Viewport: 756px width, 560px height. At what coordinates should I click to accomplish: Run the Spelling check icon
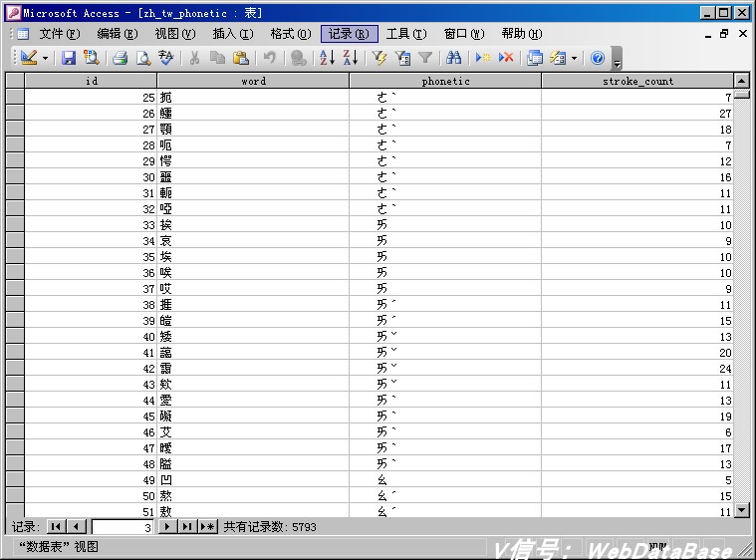pyautogui.click(x=166, y=58)
